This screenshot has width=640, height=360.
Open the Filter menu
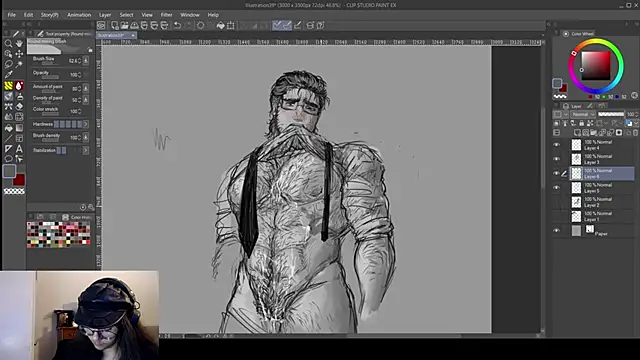click(166, 15)
